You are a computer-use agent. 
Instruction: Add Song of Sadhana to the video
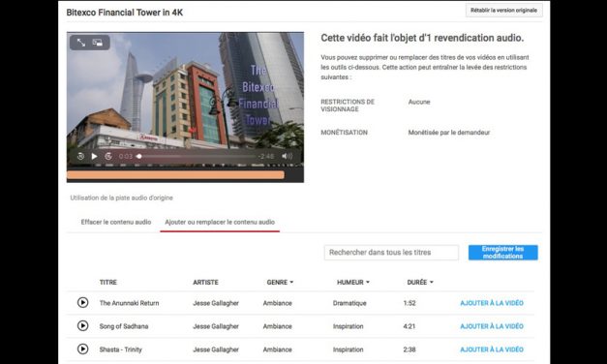(x=492, y=326)
